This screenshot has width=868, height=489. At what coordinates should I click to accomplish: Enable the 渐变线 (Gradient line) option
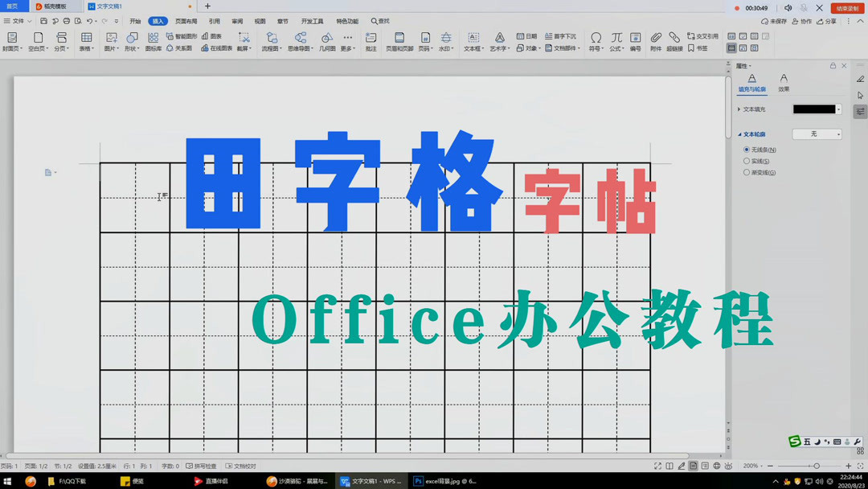[x=746, y=172]
